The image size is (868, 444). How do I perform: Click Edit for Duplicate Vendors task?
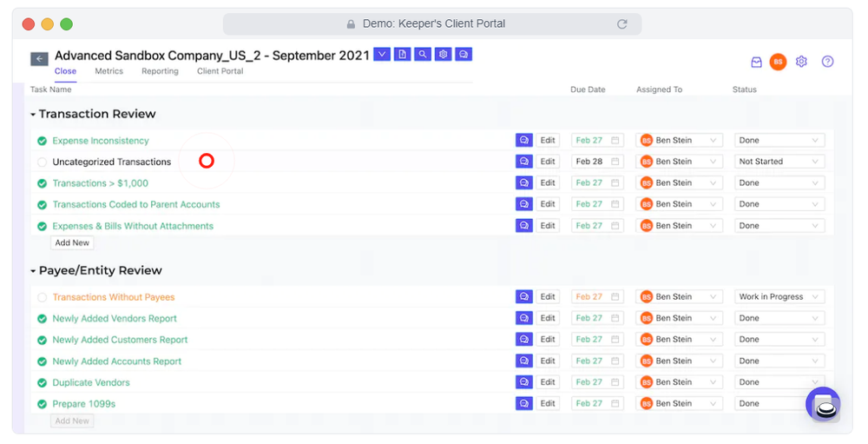click(x=548, y=382)
